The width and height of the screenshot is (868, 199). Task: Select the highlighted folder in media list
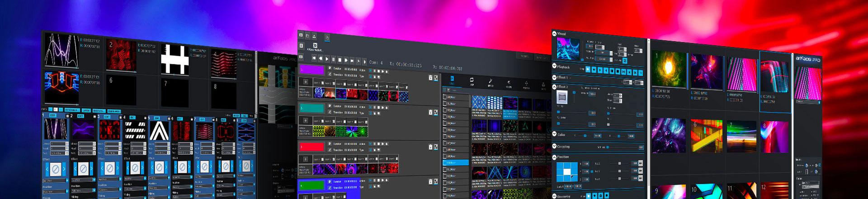click(457, 162)
